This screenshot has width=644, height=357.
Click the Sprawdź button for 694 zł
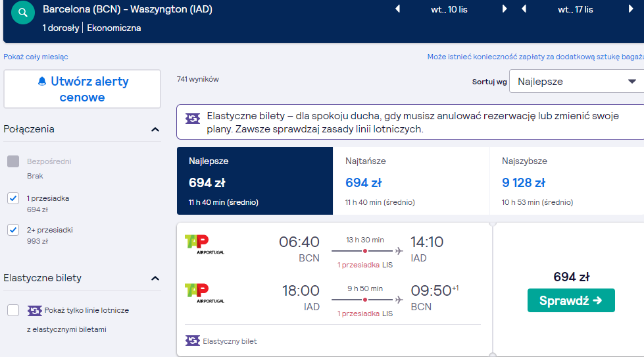coord(571,300)
